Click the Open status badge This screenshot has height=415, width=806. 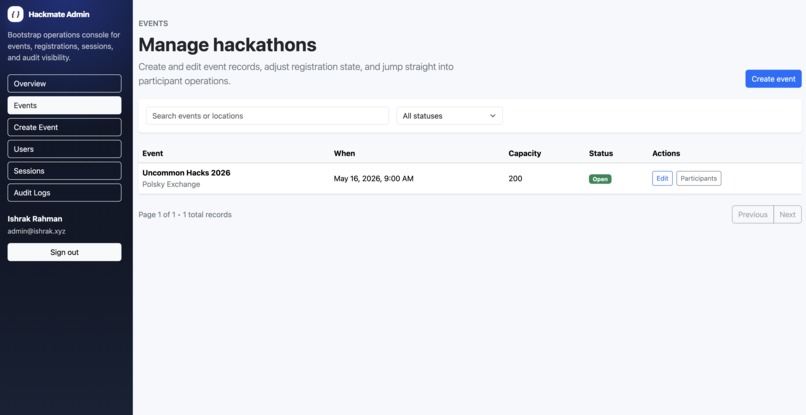click(600, 179)
